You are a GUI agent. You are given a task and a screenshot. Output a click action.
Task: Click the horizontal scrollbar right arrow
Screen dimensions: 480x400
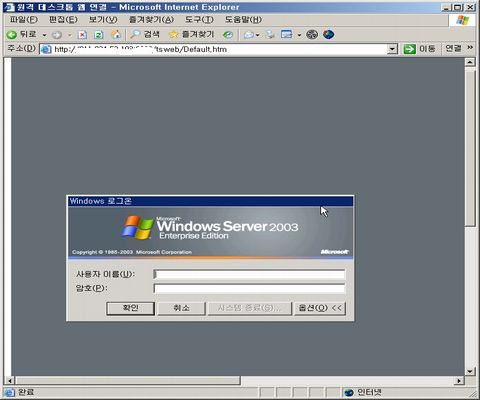[x=460, y=380]
